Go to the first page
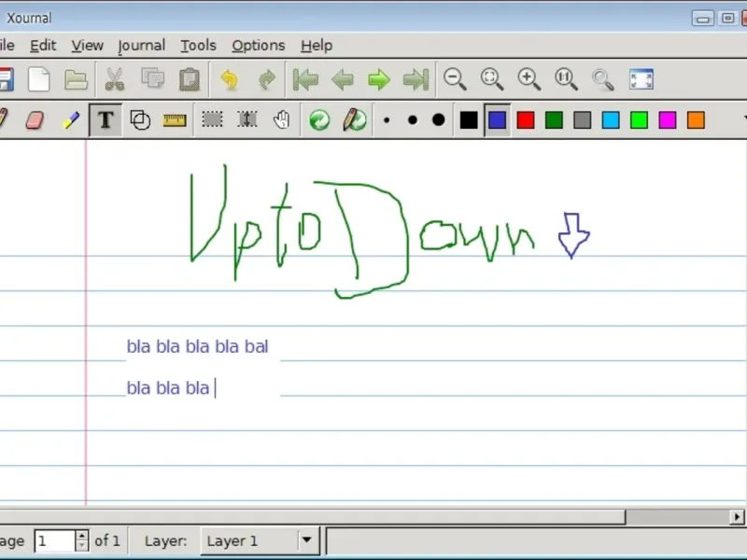747x560 pixels. (305, 79)
